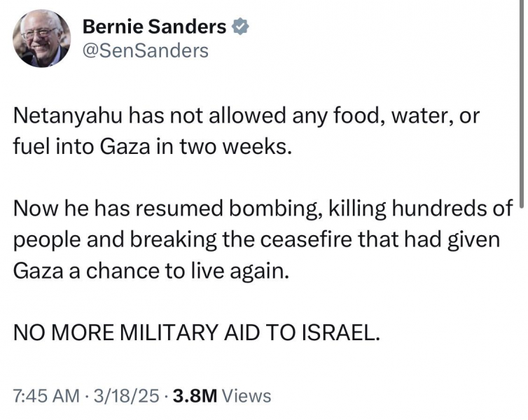Click the blue verified checkmark badge
This screenshot has width=528, height=420.
240,27
